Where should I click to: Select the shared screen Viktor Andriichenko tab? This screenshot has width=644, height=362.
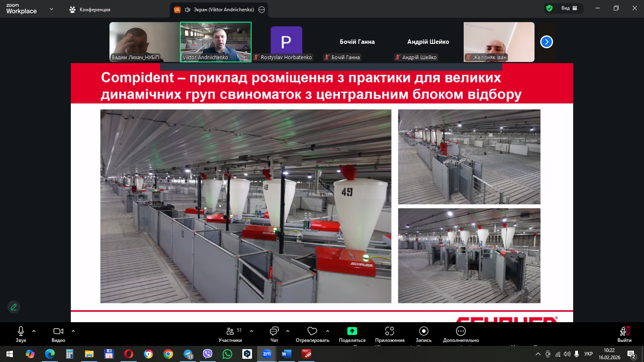[219, 10]
